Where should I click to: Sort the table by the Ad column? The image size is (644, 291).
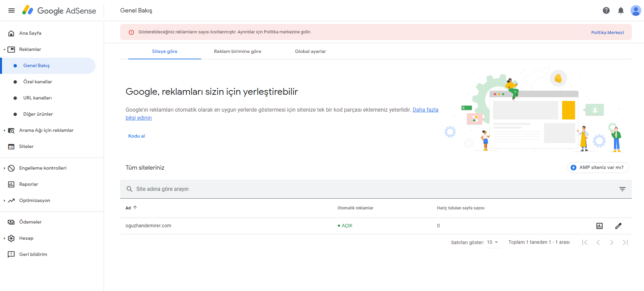point(131,208)
